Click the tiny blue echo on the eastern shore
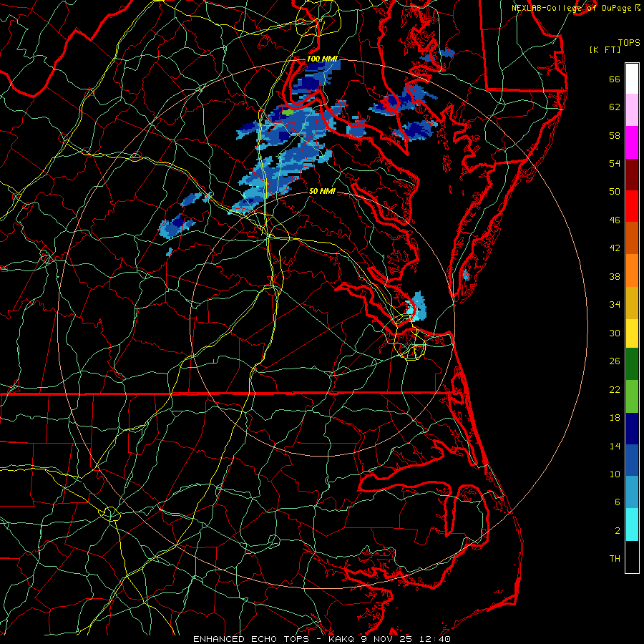 (x=466, y=275)
